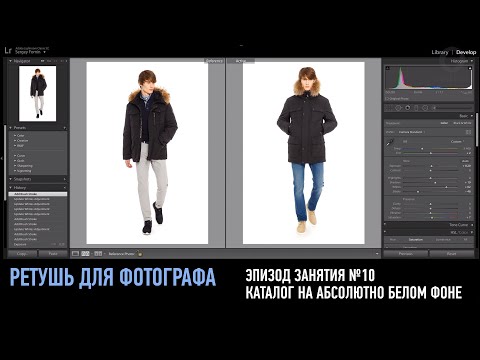This screenshot has height=360, width=480.
Task: Add a snapshot with Snapshots plus icon
Action: point(64,179)
